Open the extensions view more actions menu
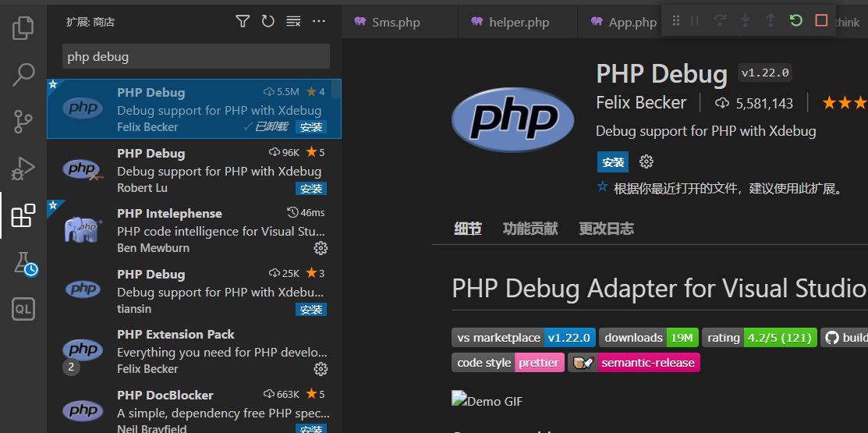 tap(319, 22)
